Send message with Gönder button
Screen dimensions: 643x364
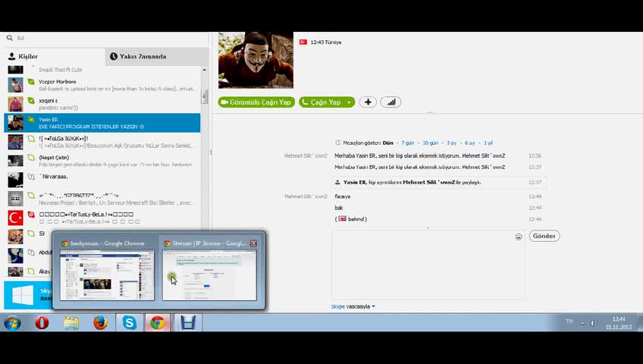point(544,236)
